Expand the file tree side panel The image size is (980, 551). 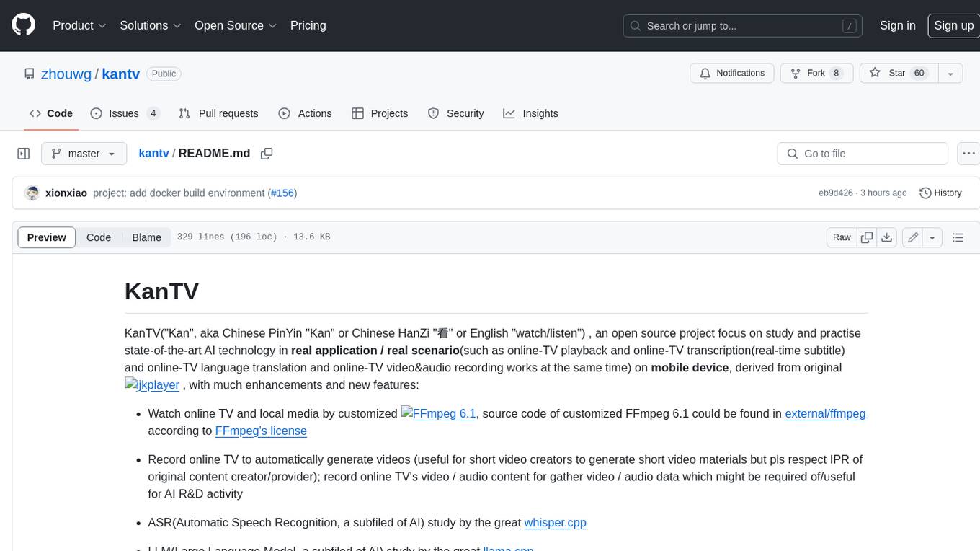(24, 154)
